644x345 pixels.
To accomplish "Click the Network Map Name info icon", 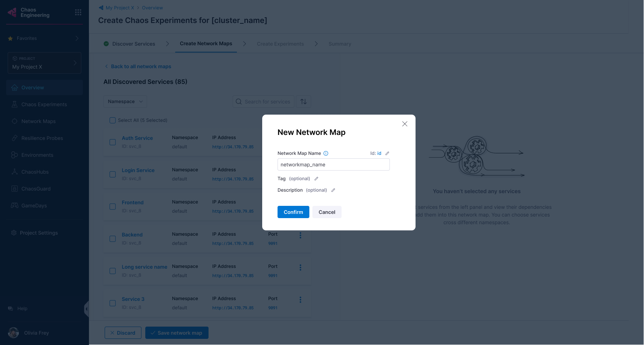I will 326,153.
